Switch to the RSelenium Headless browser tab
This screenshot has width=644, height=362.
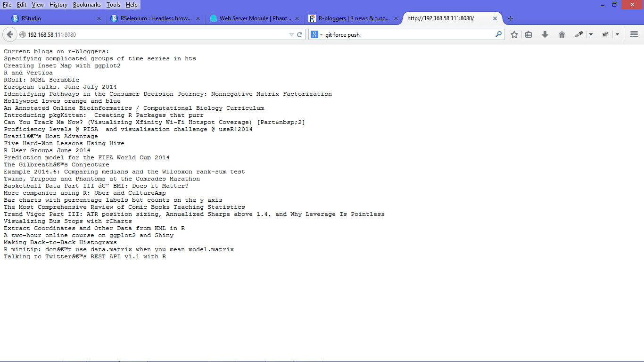pyautogui.click(x=156, y=18)
